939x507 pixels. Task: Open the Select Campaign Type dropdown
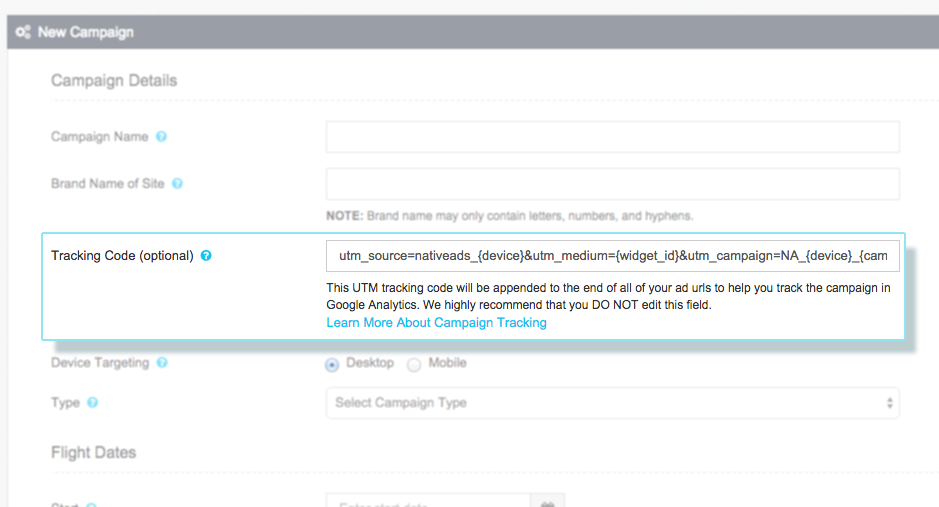[x=613, y=403]
